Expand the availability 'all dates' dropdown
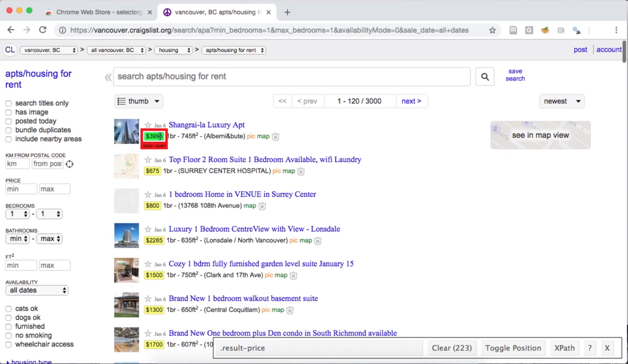The height and width of the screenshot is (364, 628). point(37,290)
